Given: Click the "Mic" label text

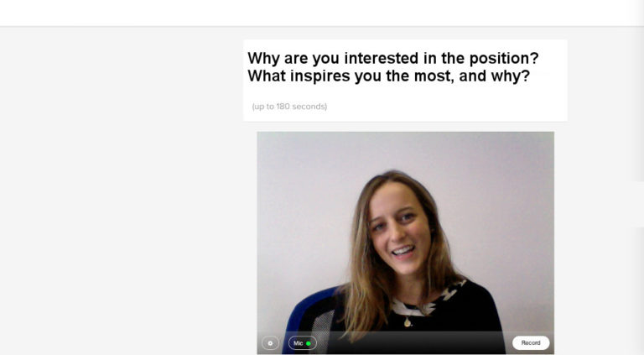Looking at the screenshot, I should (299, 343).
